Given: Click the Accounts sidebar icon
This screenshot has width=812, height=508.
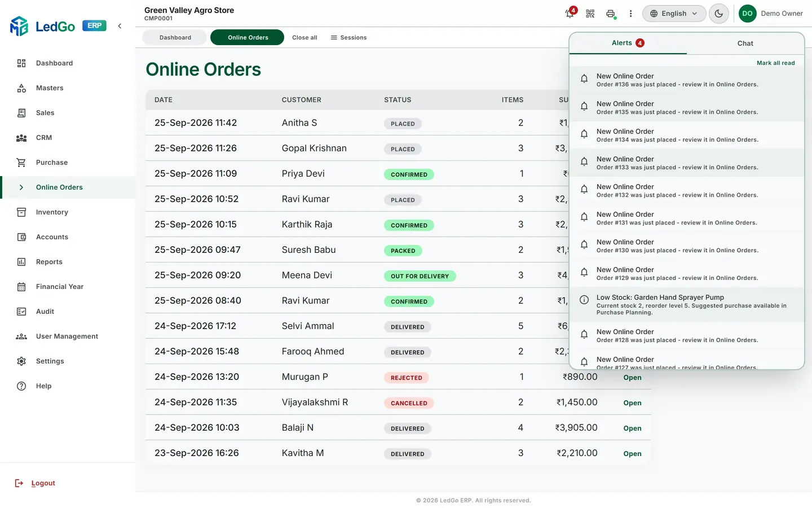Looking at the screenshot, I should tap(21, 237).
